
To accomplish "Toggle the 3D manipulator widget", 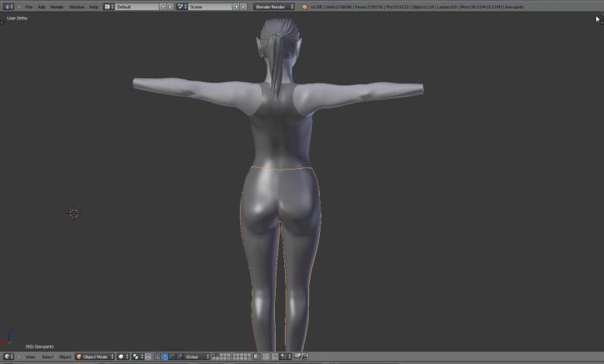I will pos(156,357).
